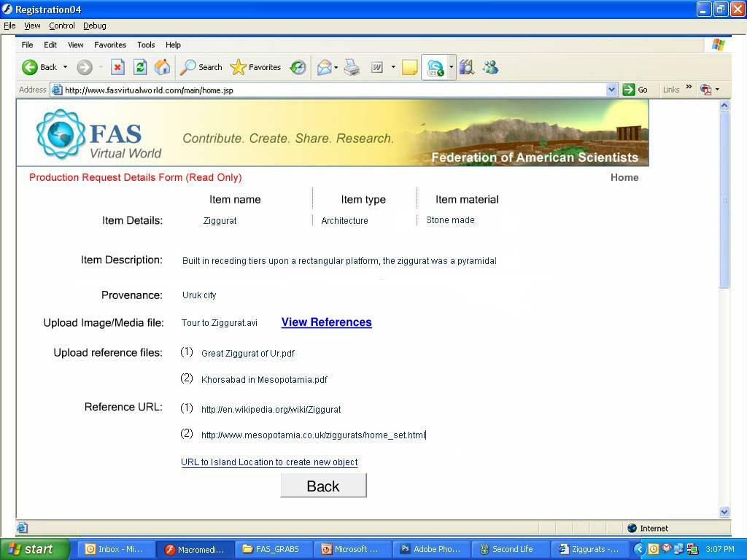Open the Control menu
The width and height of the screenshot is (747, 560).
[x=62, y=26]
